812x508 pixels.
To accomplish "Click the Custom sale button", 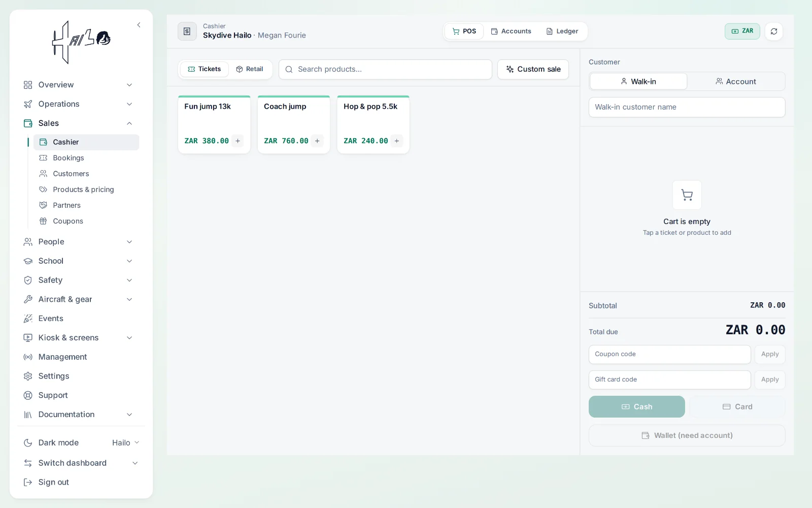I will (x=533, y=70).
